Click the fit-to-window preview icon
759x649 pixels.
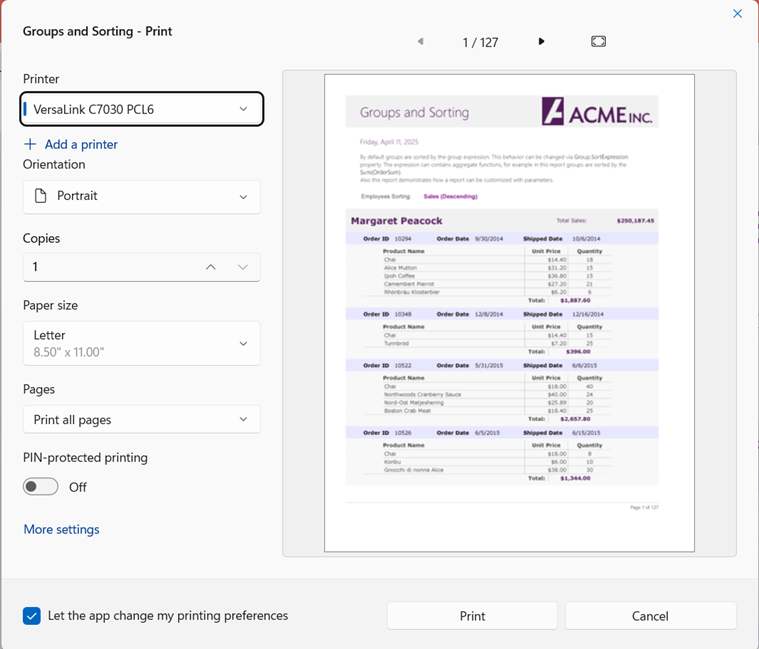pos(598,42)
